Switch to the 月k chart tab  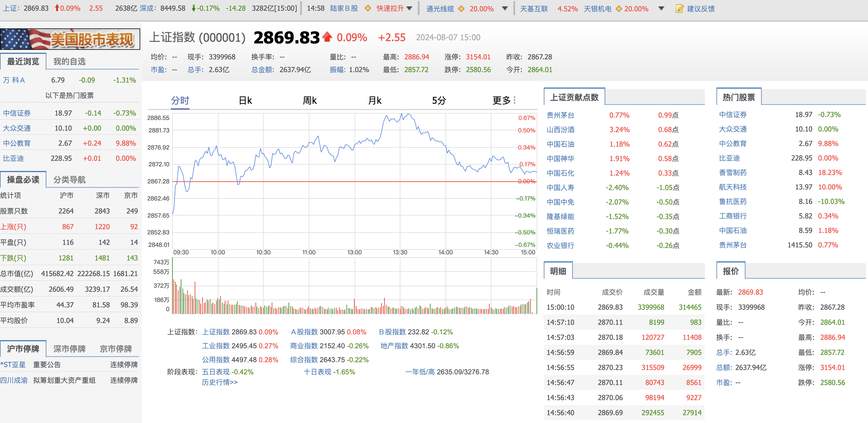(x=375, y=101)
